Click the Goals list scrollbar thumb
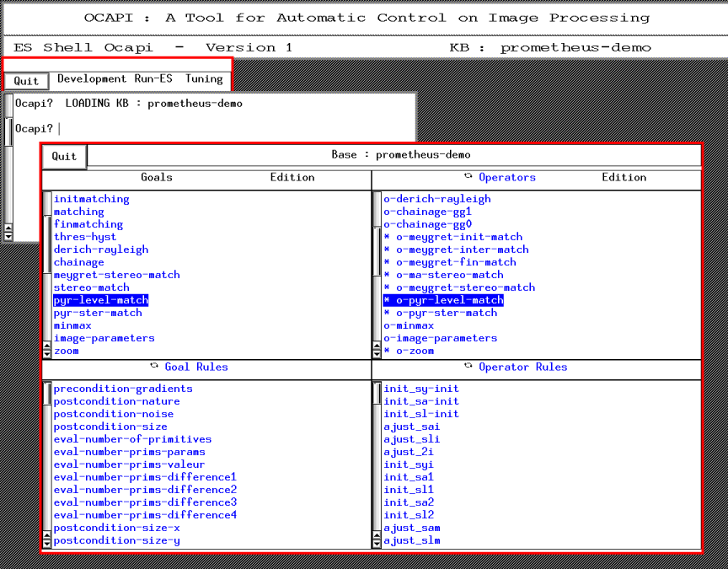 (47, 244)
